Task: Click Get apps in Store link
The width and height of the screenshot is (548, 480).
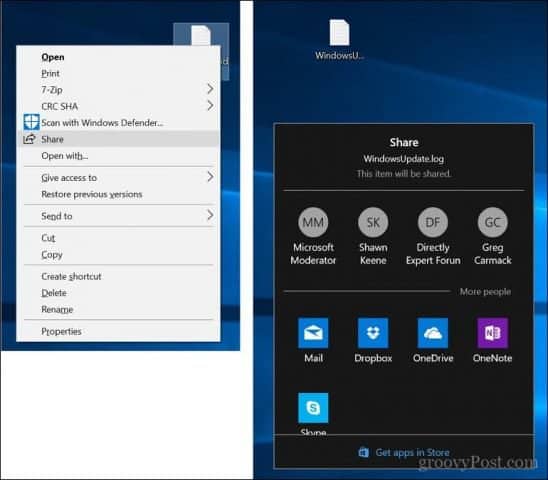Action: point(412,452)
